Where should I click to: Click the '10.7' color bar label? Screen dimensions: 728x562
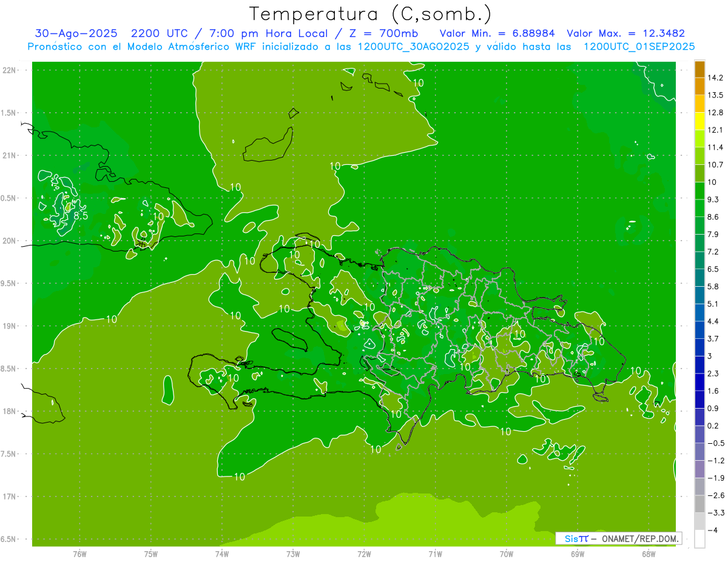click(x=715, y=164)
